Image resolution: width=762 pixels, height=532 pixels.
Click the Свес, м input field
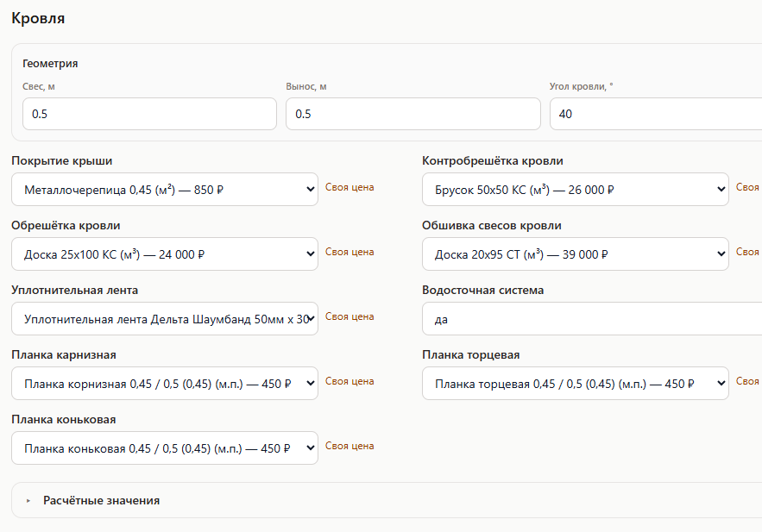(149, 114)
